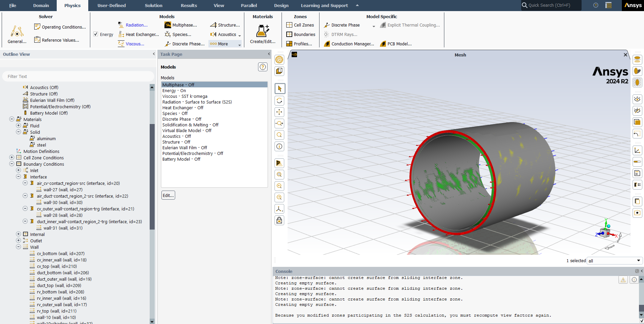Open the File menu
Viewport: 644px width, 324px height.
coord(13,5)
